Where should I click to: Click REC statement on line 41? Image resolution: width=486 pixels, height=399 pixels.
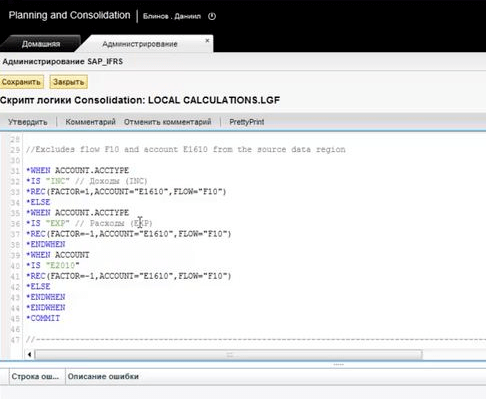tap(129, 276)
